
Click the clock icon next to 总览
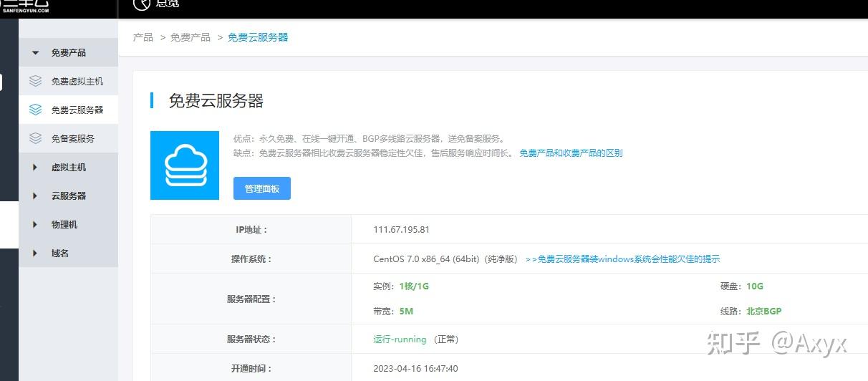pos(142,4)
